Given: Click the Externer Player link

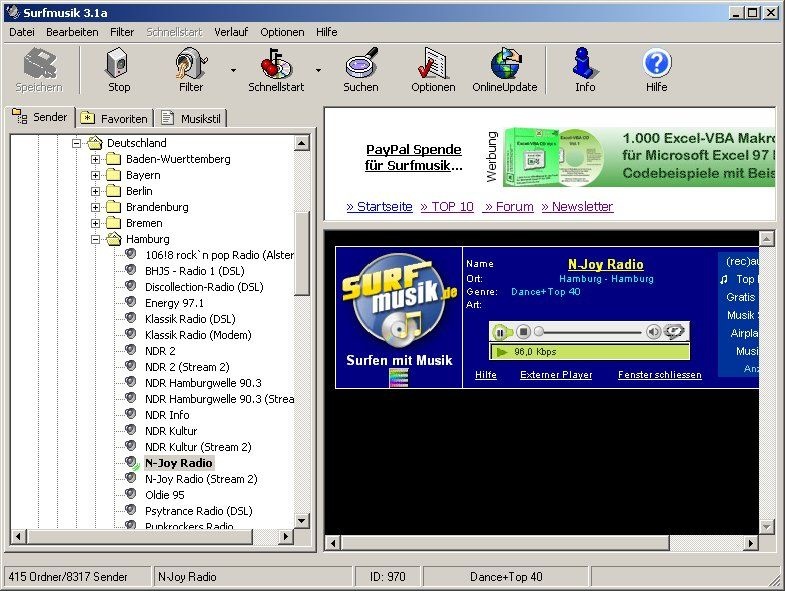Looking at the screenshot, I should coord(556,375).
